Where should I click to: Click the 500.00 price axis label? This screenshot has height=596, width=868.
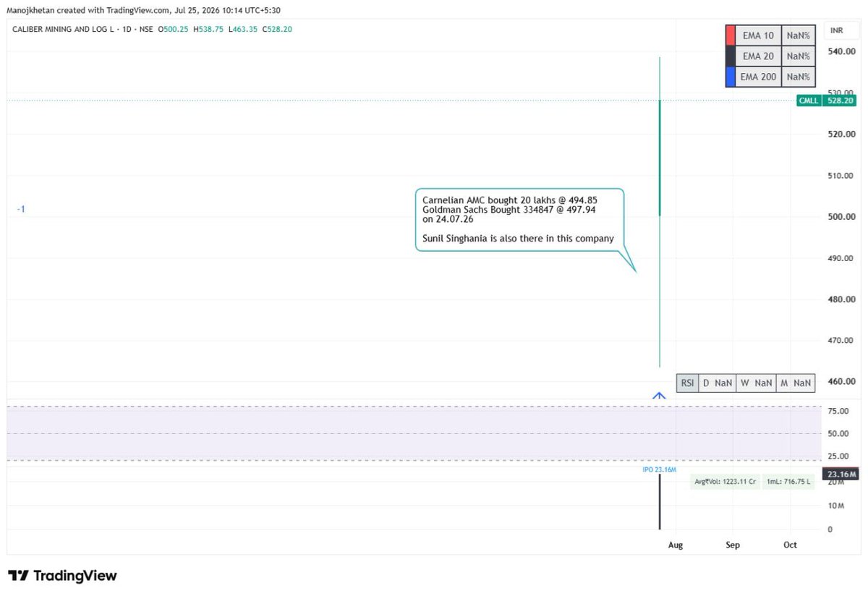click(842, 217)
